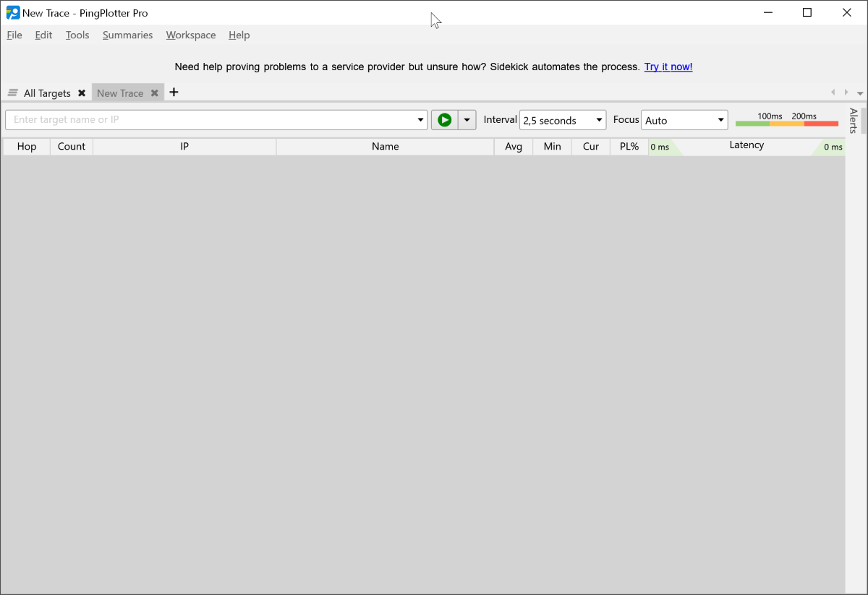The height and width of the screenshot is (595, 868).
Task: Maximize the PingPlotter Pro window
Action: (807, 12)
